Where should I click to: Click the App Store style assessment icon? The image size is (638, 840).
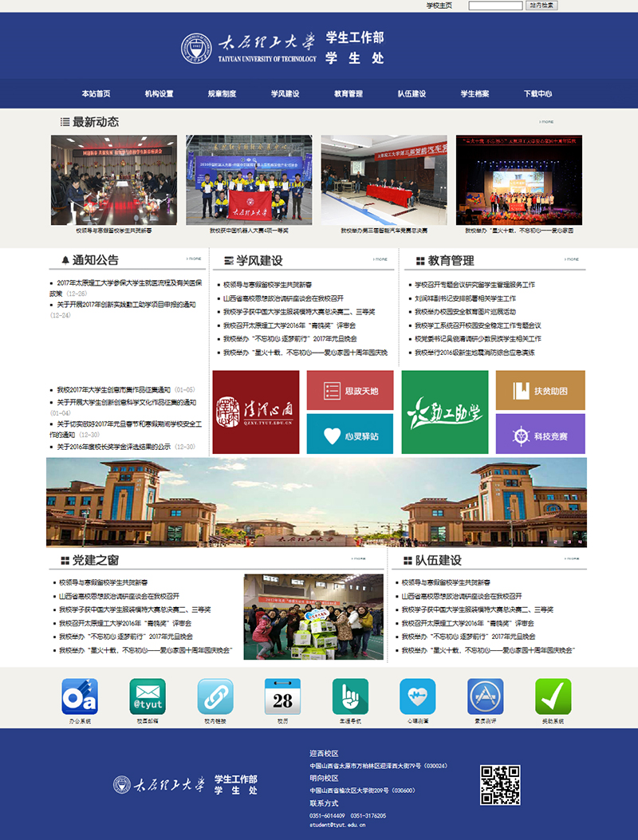coord(486,696)
